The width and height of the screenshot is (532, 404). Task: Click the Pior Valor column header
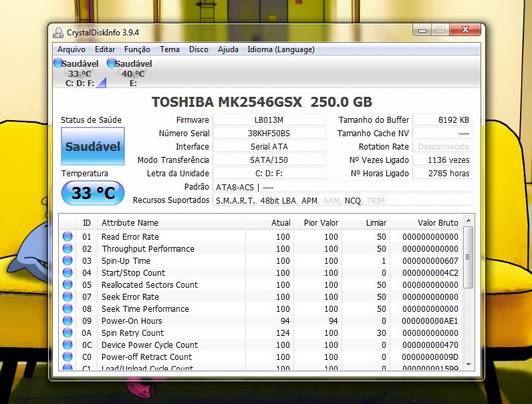click(x=317, y=222)
